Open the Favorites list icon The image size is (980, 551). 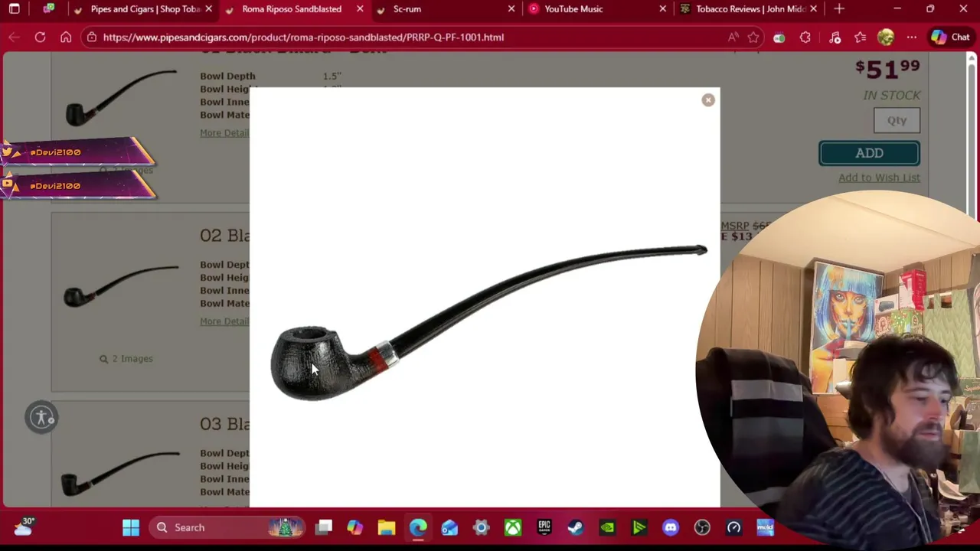point(860,37)
